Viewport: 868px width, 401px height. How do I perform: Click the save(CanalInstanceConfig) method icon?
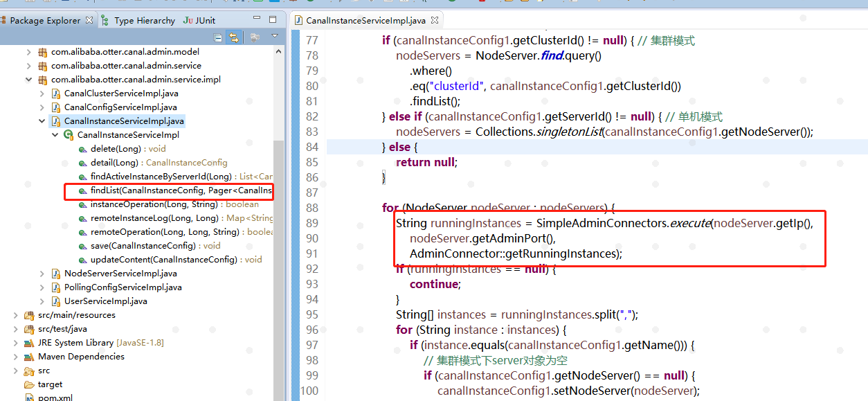[82, 246]
